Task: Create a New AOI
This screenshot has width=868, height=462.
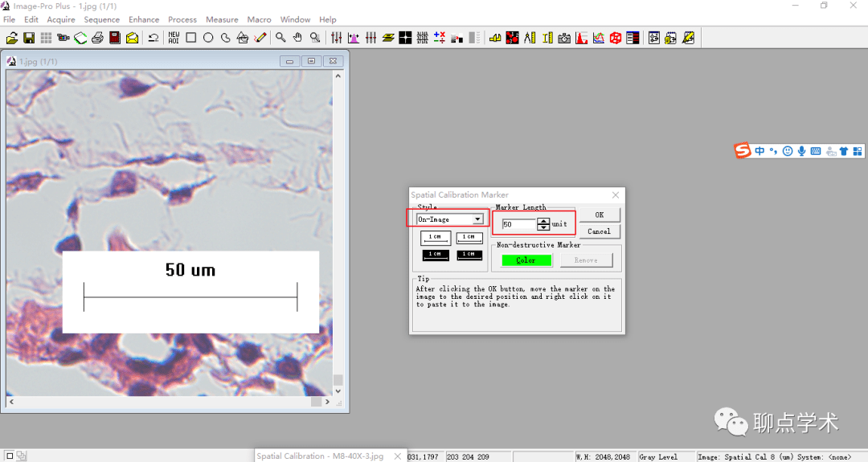Action: click(174, 38)
